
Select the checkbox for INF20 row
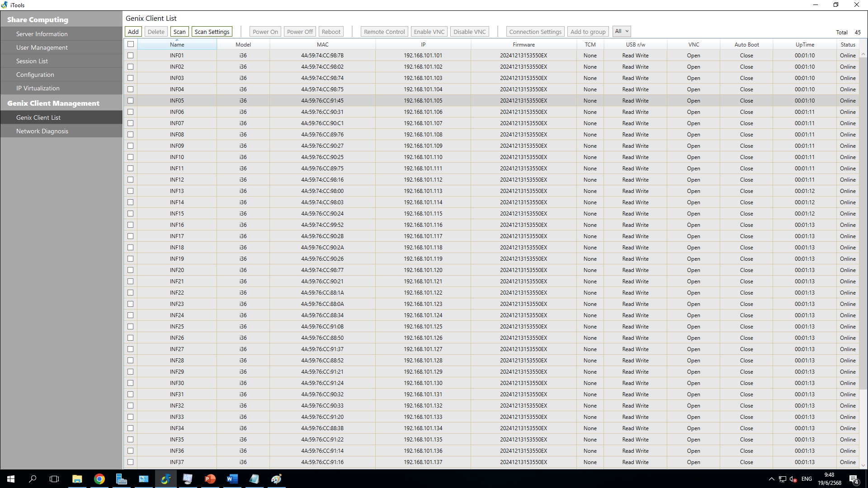coord(131,270)
